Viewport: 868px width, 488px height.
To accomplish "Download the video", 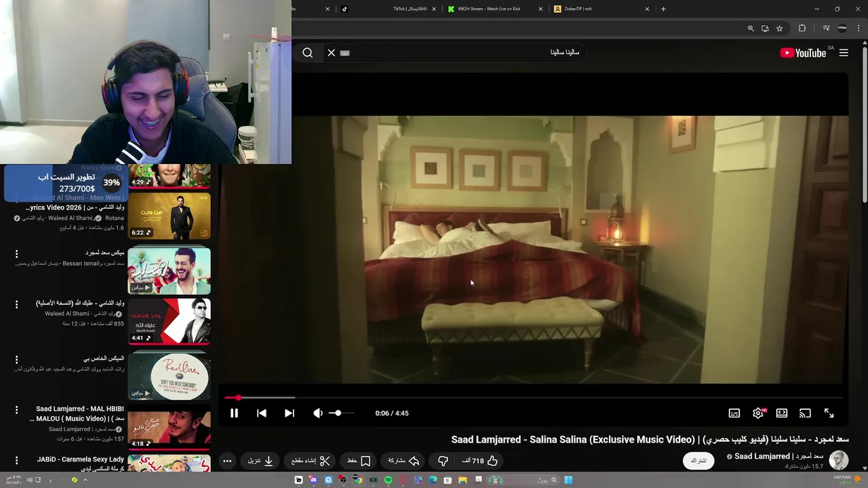I will (260, 461).
